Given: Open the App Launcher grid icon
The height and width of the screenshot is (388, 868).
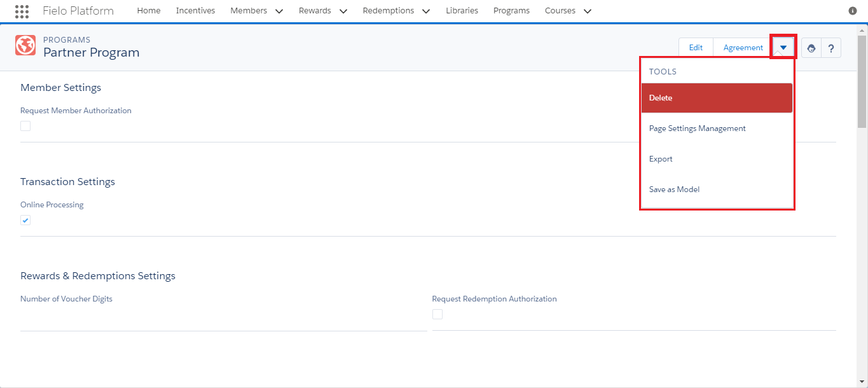Looking at the screenshot, I should [x=22, y=11].
